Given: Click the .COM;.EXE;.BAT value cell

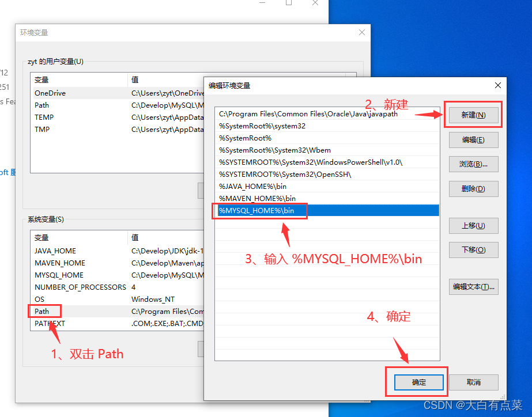Looking at the screenshot, I should (167, 324).
